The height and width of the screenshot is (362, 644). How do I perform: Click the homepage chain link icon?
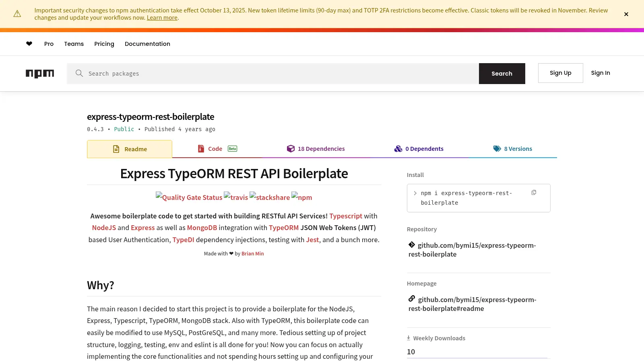412,298
